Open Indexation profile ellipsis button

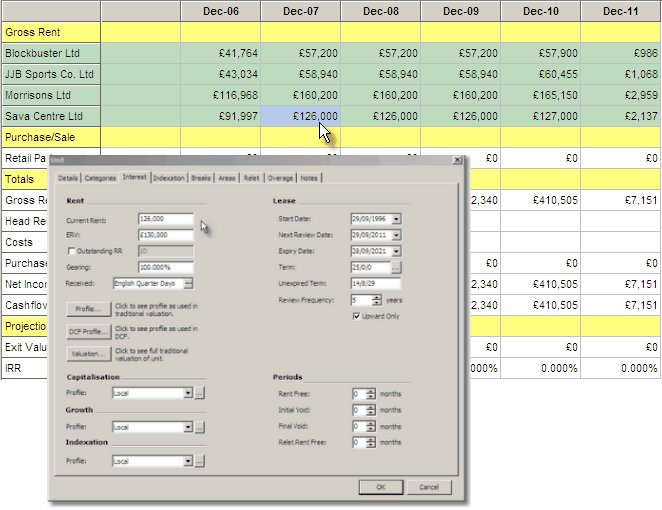point(199,461)
